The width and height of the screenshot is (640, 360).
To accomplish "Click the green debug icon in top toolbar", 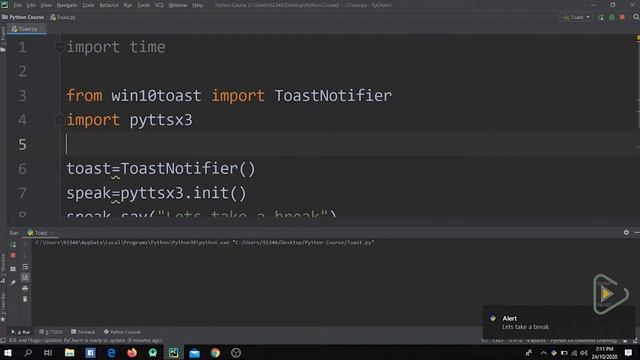I will point(611,17).
